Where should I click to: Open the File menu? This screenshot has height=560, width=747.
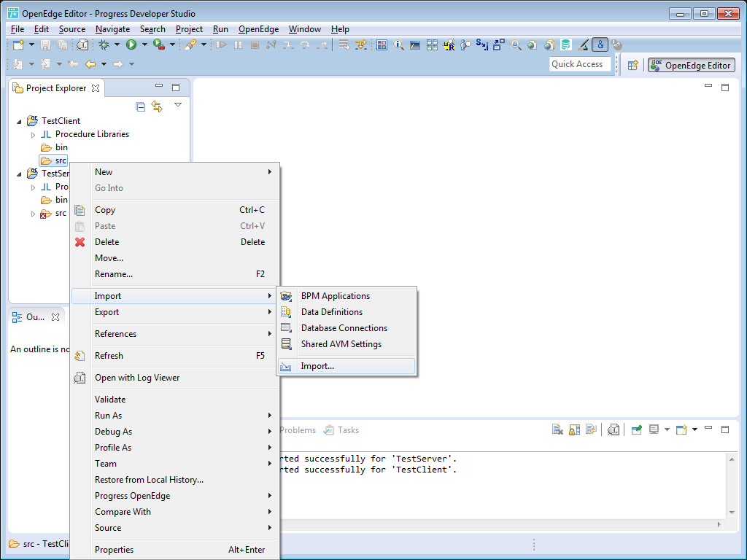point(18,29)
